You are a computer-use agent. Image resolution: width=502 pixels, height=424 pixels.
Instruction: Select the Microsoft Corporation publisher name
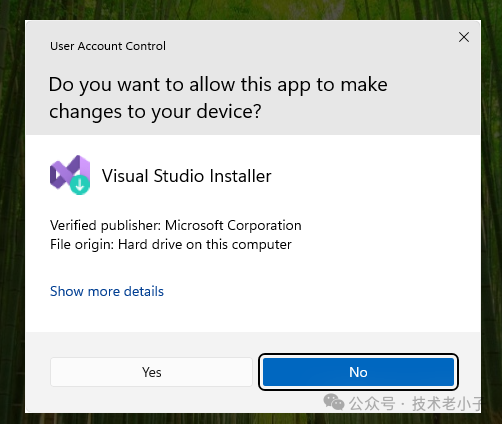click(x=233, y=226)
